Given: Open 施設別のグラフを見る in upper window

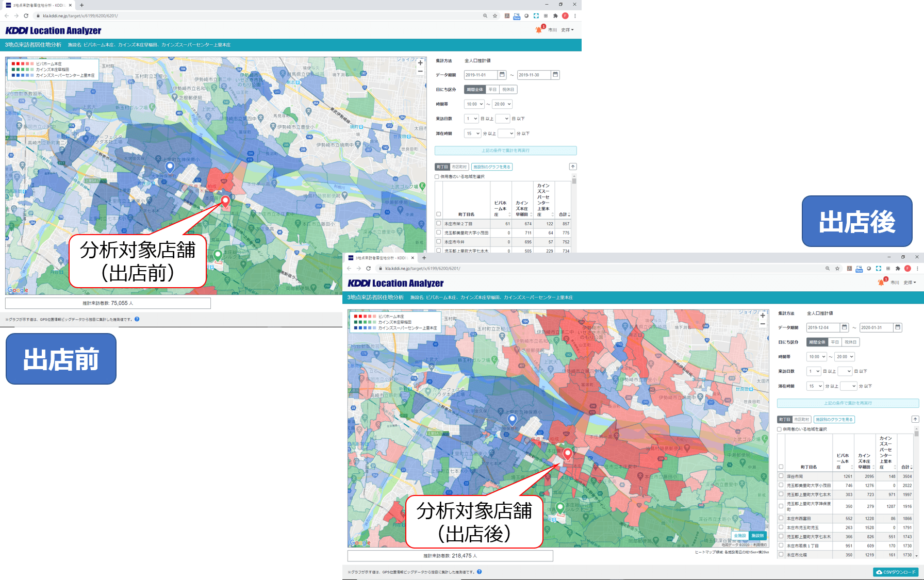Looking at the screenshot, I should 492,167.
